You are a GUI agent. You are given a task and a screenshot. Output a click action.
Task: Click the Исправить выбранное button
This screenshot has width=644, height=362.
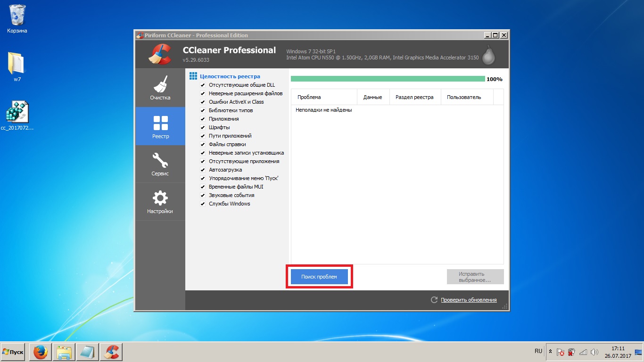pos(475,277)
